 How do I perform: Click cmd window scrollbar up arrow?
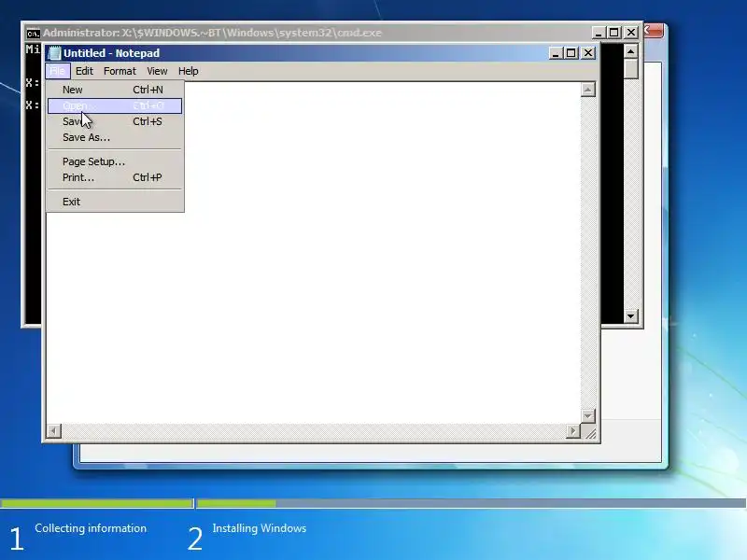point(631,51)
